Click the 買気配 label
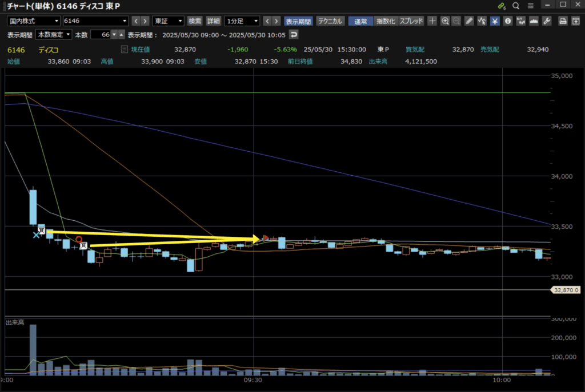Screen dimensions: 585x392 click(415, 50)
